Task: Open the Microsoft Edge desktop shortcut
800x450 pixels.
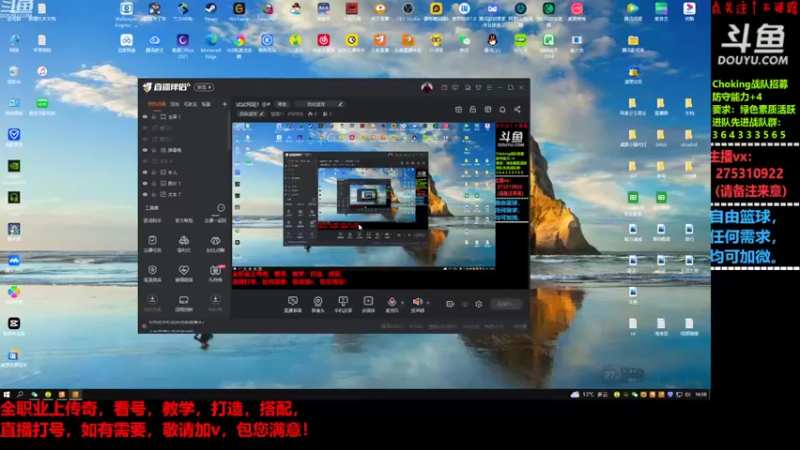Action: [211, 46]
